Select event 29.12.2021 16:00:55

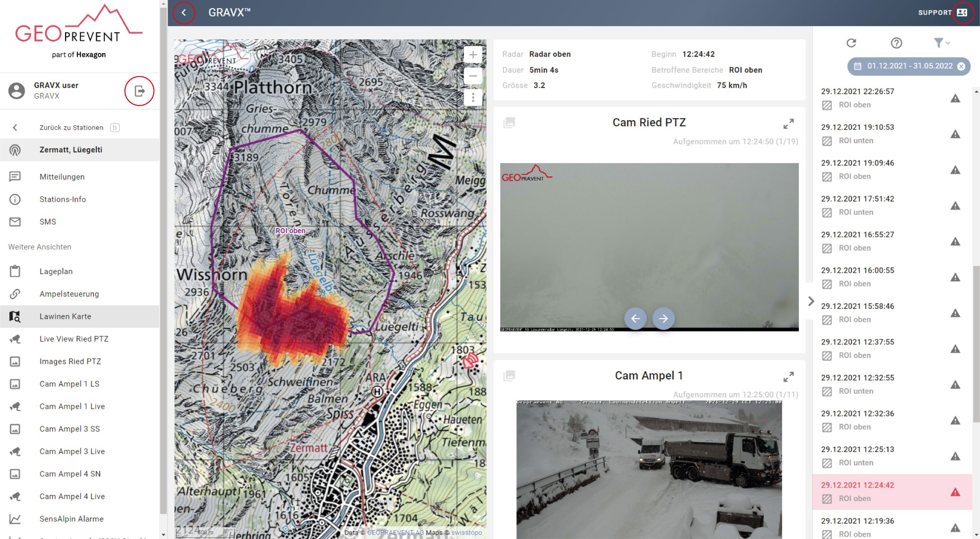(x=892, y=277)
